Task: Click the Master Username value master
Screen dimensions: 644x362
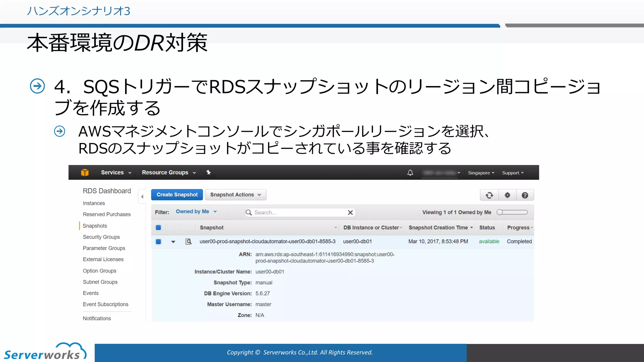Action: pos(263,304)
